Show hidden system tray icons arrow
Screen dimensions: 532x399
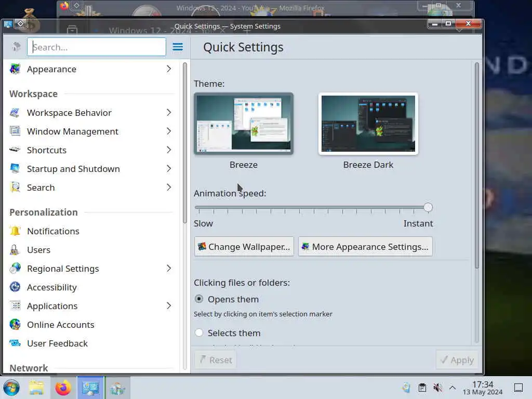(x=453, y=388)
